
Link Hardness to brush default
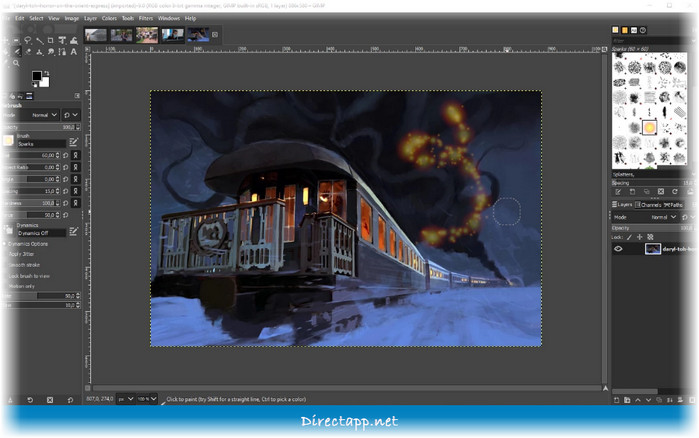pos(75,203)
